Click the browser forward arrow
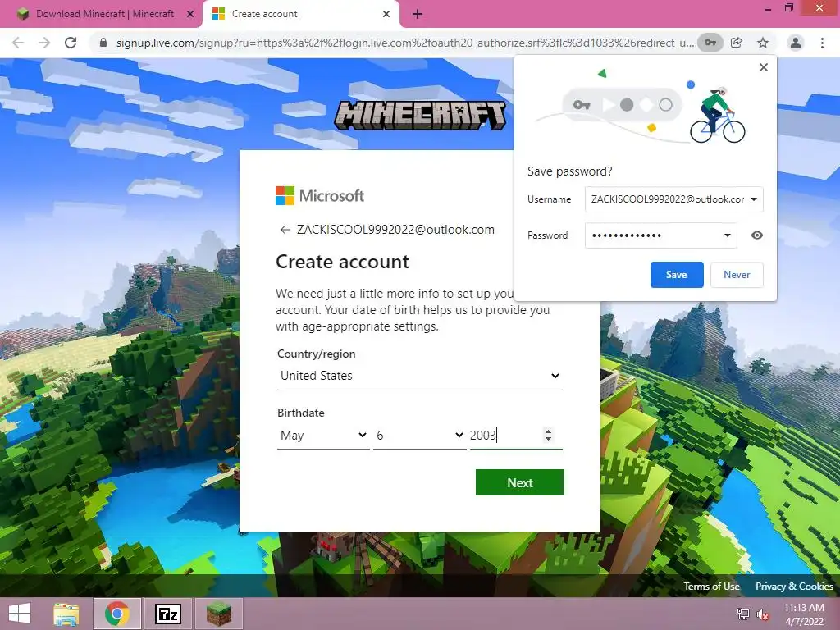The image size is (840, 630). (x=44, y=43)
